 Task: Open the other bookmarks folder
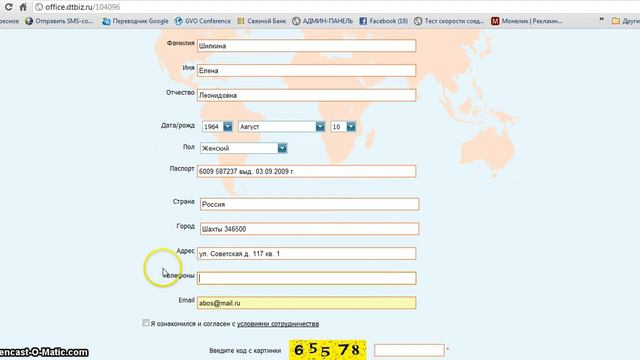625,21
